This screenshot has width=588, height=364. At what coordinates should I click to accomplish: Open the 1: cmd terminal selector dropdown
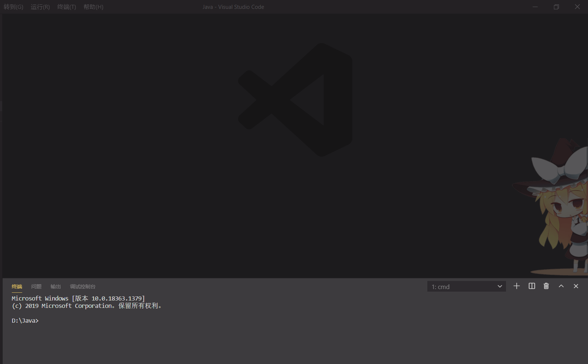pyautogui.click(x=466, y=286)
